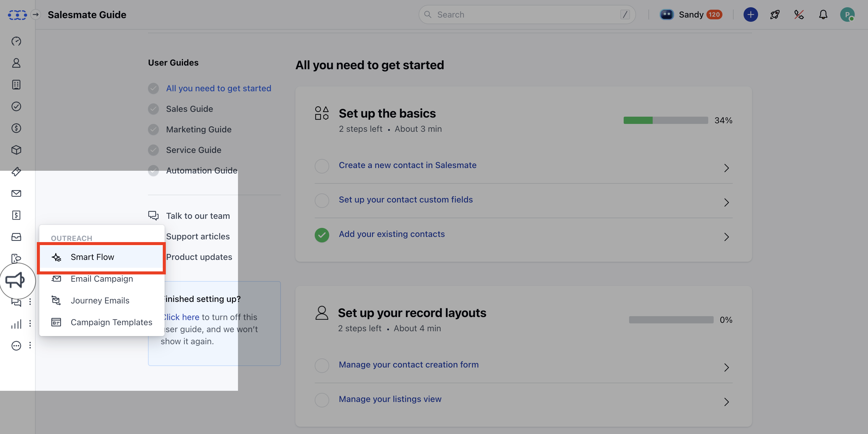This screenshot has height=434, width=868.
Task: Click the megaphone campaigns sidebar icon
Action: [15, 280]
